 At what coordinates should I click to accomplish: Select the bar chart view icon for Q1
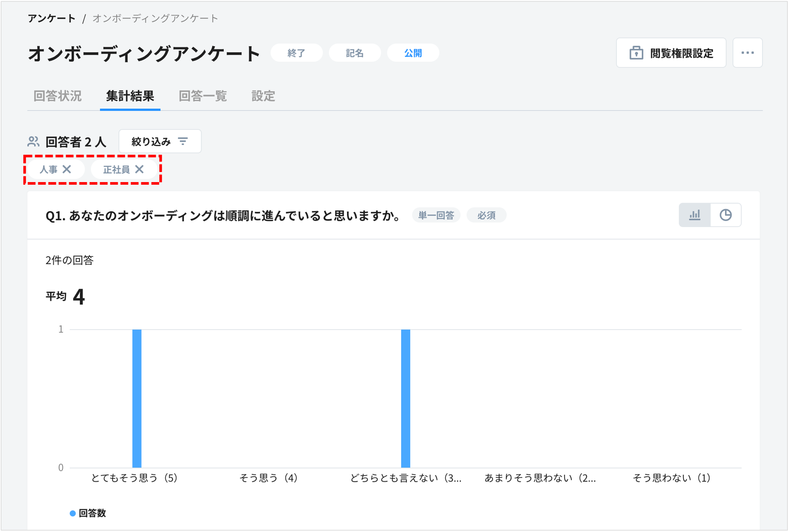pyautogui.click(x=694, y=215)
